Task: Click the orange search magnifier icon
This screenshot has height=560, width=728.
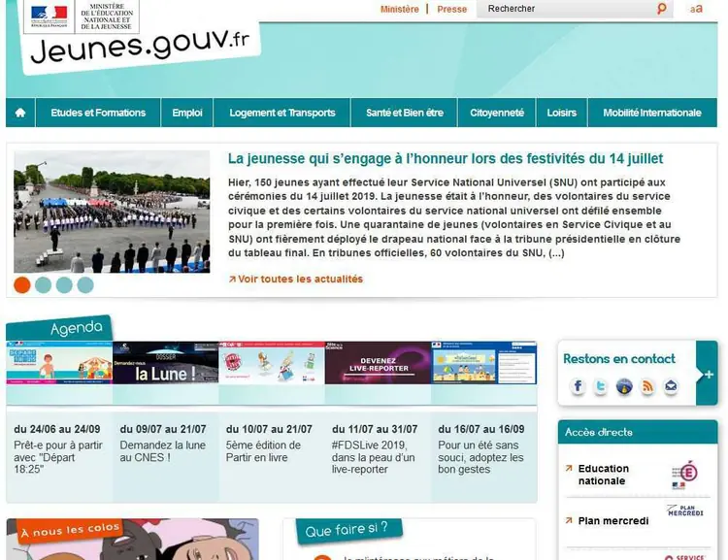Action: tap(662, 9)
